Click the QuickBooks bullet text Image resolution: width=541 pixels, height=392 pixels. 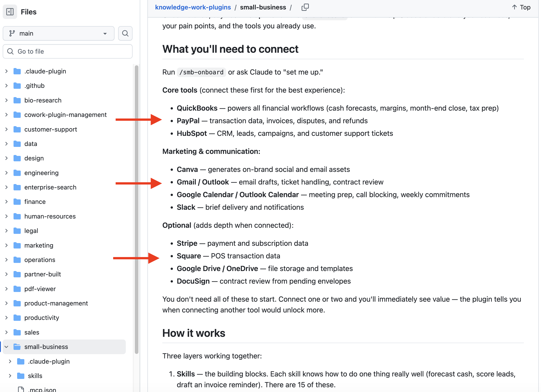pyautogui.click(x=338, y=108)
